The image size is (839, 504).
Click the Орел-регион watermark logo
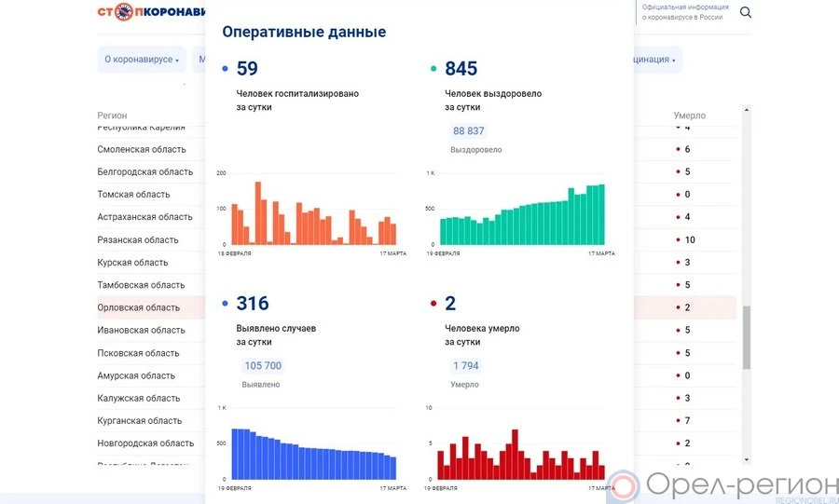[x=723, y=484]
